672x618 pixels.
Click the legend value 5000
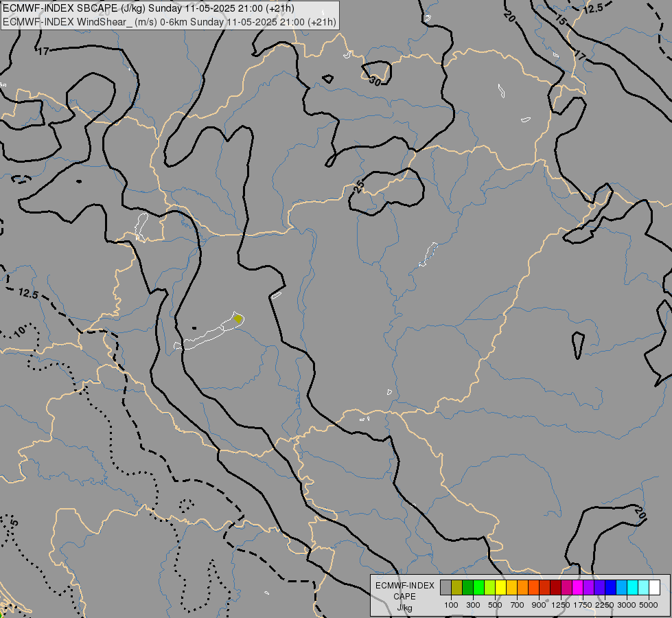coord(649,605)
